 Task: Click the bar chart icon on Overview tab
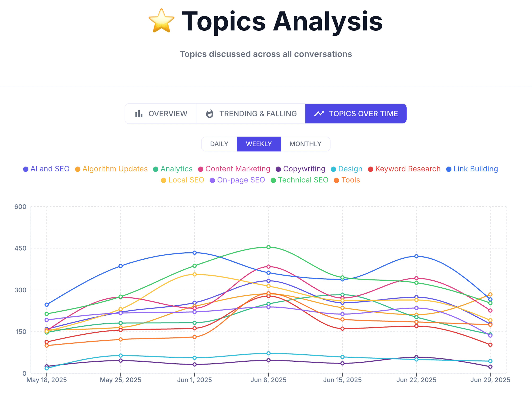(x=139, y=114)
